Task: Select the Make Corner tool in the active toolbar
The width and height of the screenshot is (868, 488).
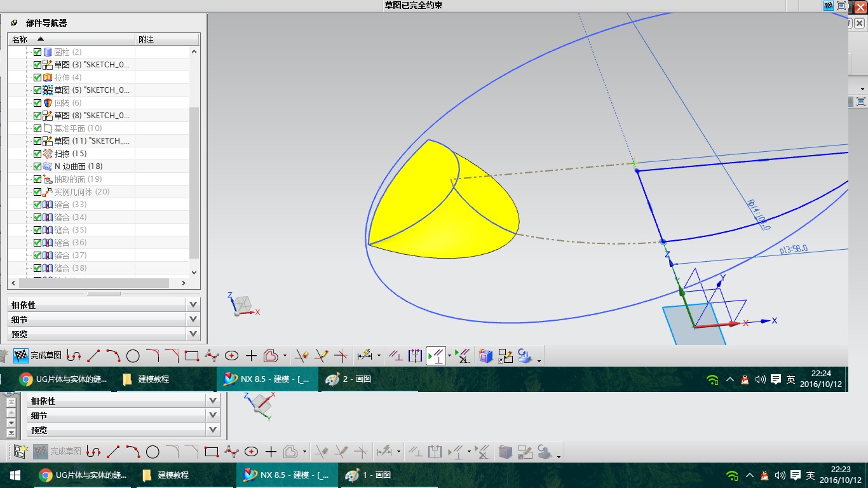Action: click(341, 355)
